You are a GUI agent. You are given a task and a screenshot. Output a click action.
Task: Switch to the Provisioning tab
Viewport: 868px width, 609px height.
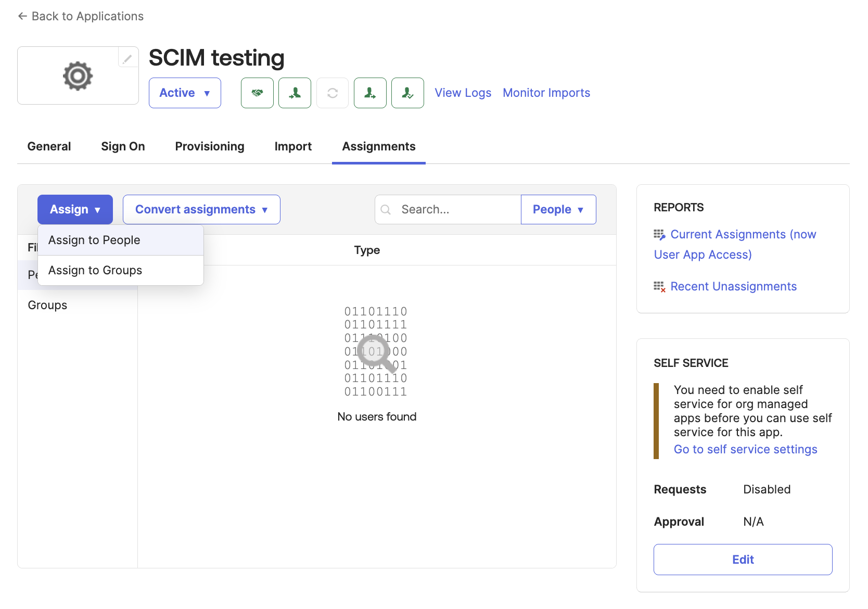point(210,147)
